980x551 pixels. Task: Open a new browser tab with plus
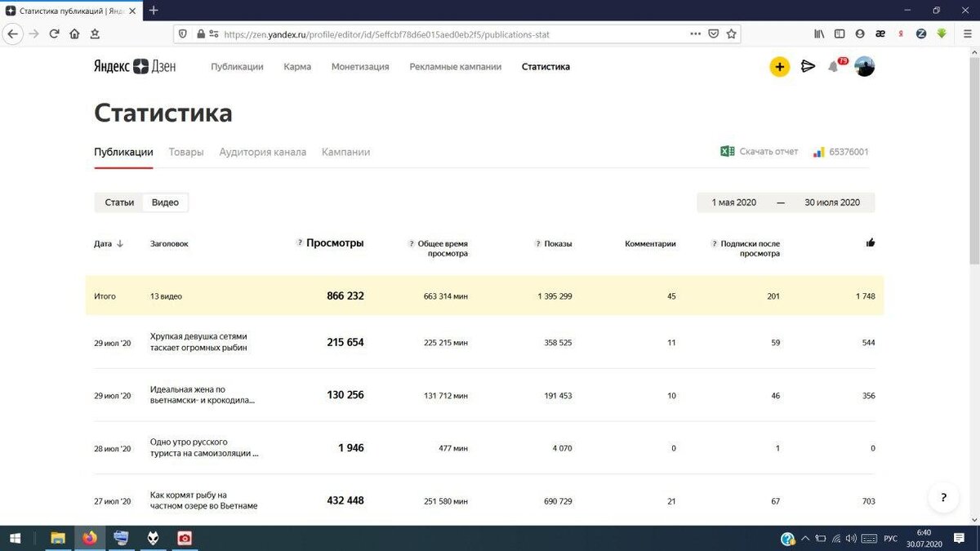point(154,11)
